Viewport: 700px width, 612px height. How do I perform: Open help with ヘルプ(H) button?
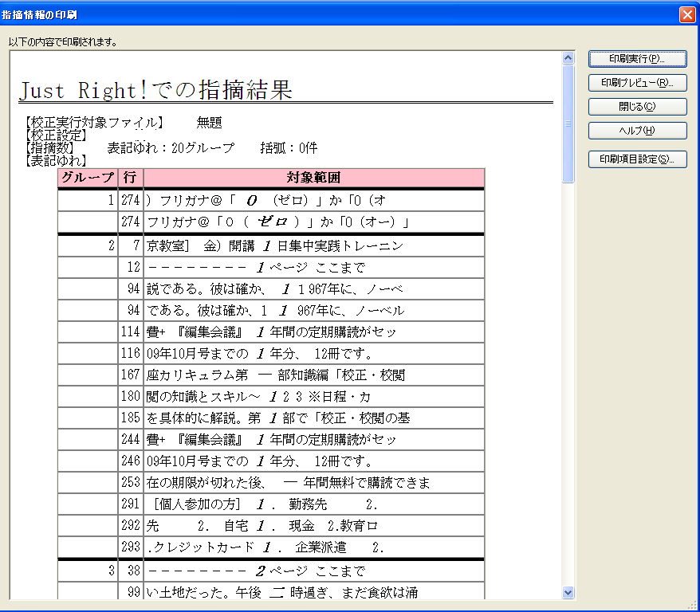click(x=638, y=131)
